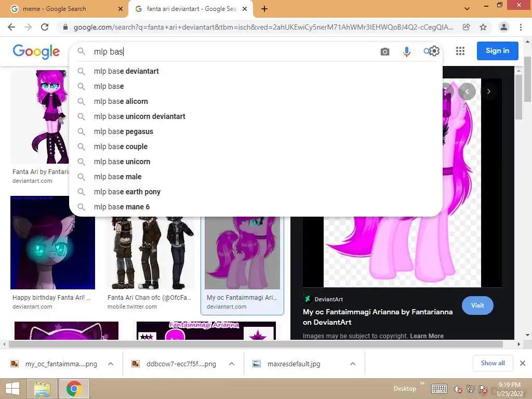Open the Google apps grid

(x=460, y=51)
